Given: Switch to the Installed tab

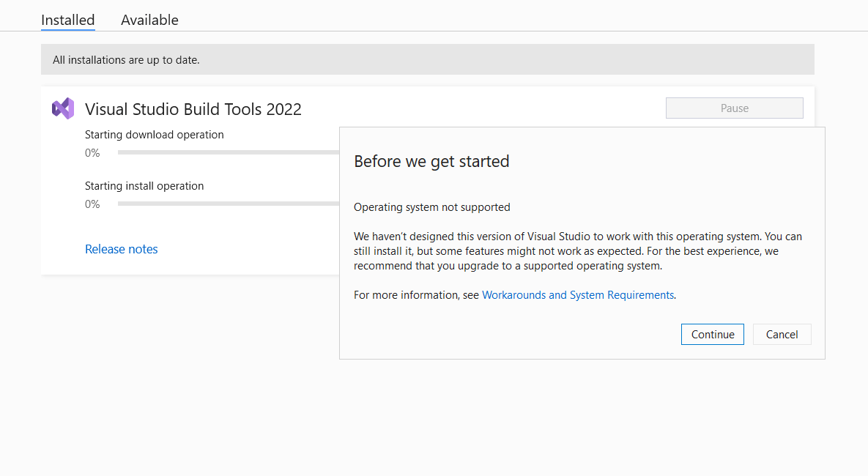Looking at the screenshot, I should 67,20.
